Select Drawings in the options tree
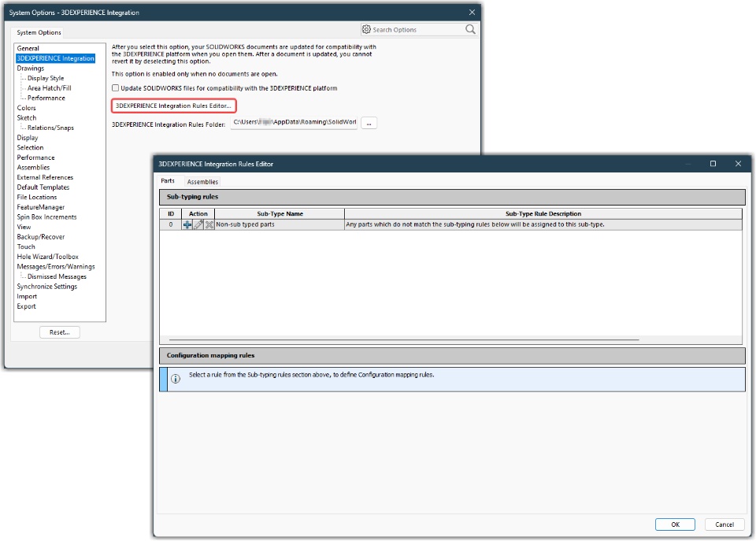This screenshot has width=756, height=541. click(x=31, y=68)
